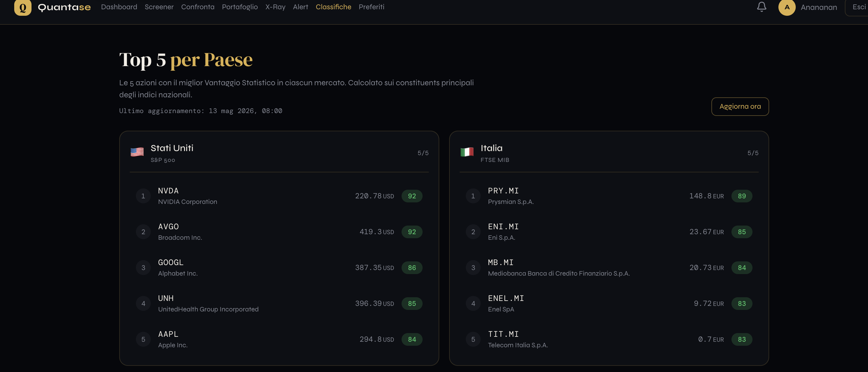Image resolution: width=868 pixels, height=372 pixels.
Task: Click ENEL.MI's score badge 83
Action: click(742, 304)
